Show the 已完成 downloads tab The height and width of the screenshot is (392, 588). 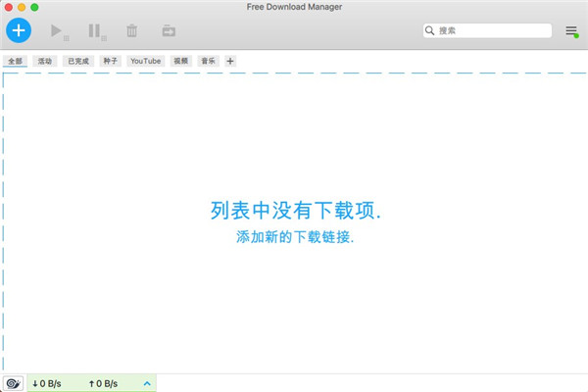(x=77, y=61)
